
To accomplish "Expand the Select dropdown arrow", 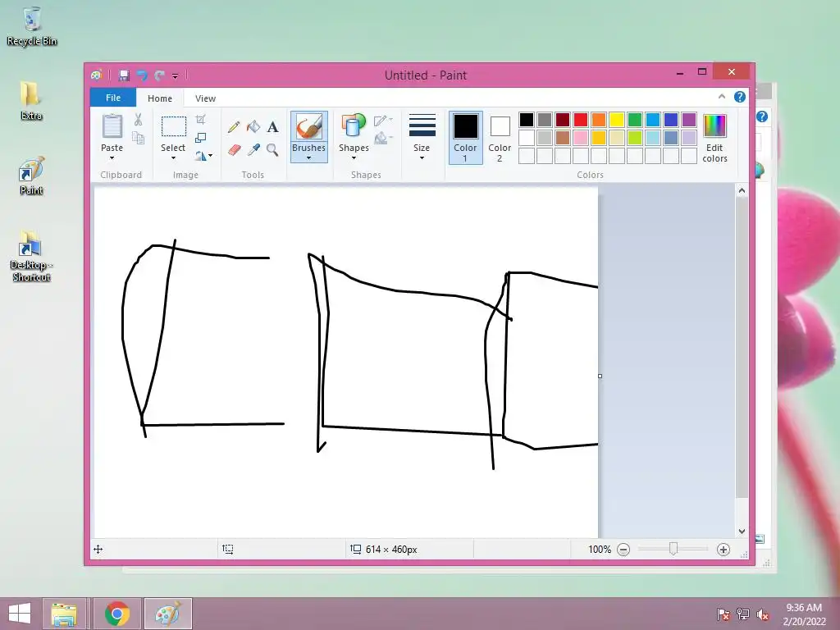I will pos(173,158).
